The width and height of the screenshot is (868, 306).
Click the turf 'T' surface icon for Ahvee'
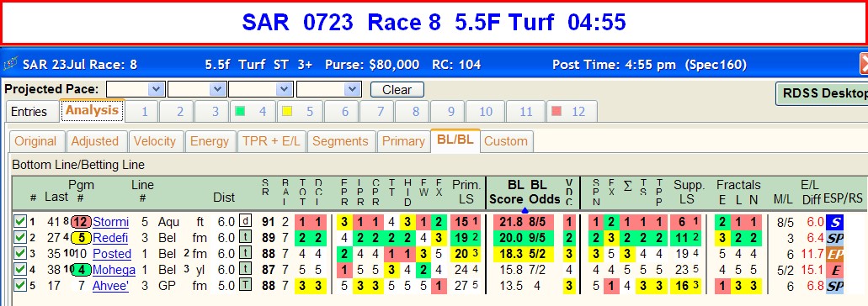[x=245, y=286]
